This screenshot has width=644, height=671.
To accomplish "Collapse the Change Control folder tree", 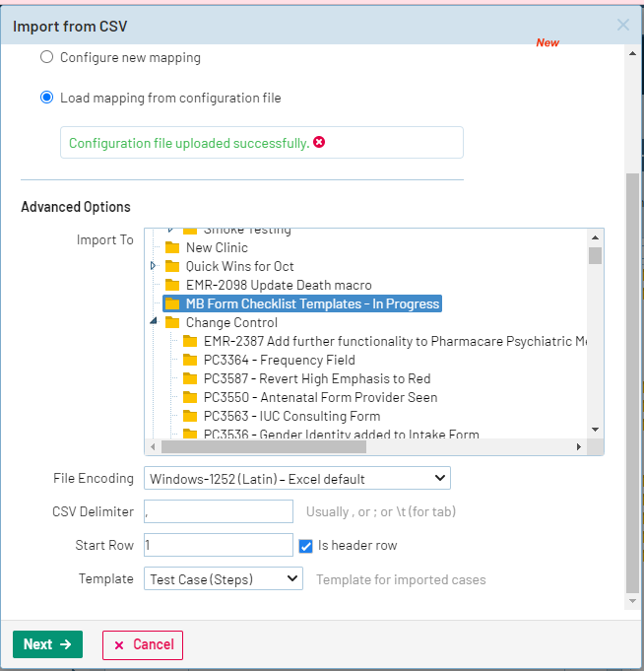I will tap(154, 322).
